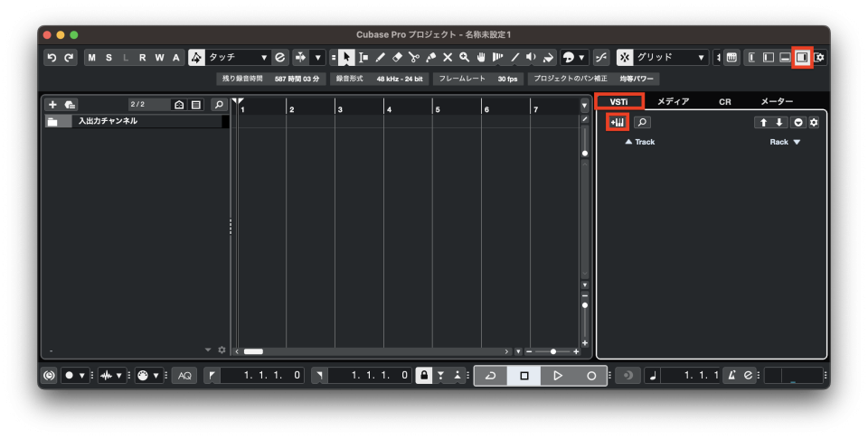The height and width of the screenshot is (439, 868).
Task: Select the Line tool
Action: coord(514,58)
